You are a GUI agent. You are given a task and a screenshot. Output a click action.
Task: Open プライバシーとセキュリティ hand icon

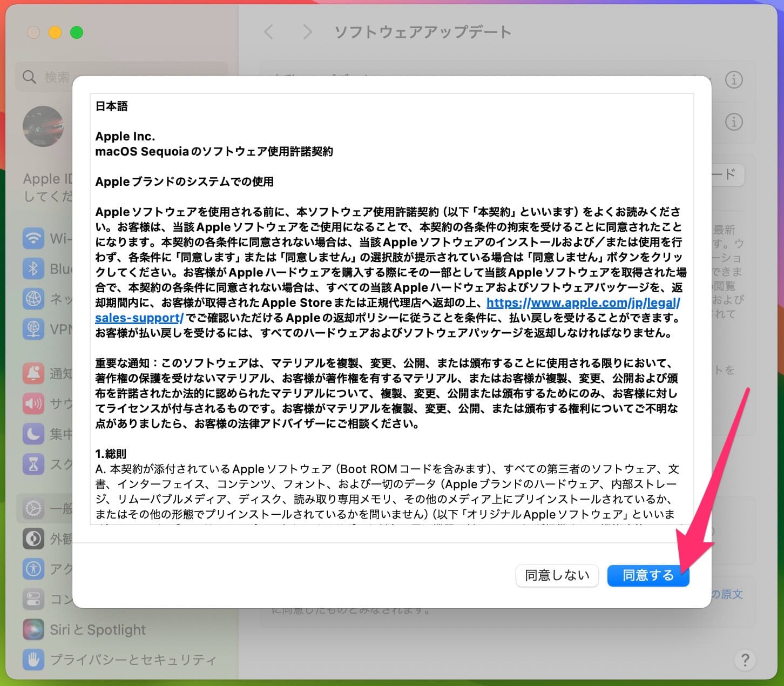tap(33, 660)
